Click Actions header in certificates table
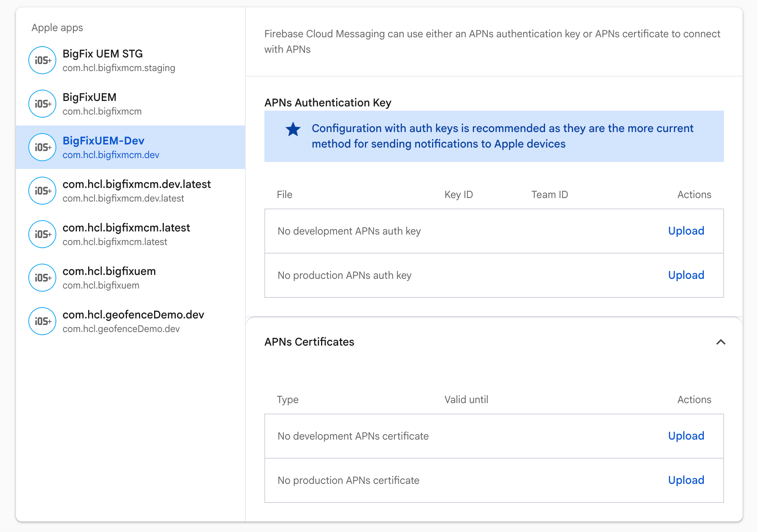The image size is (757, 532). click(x=694, y=400)
